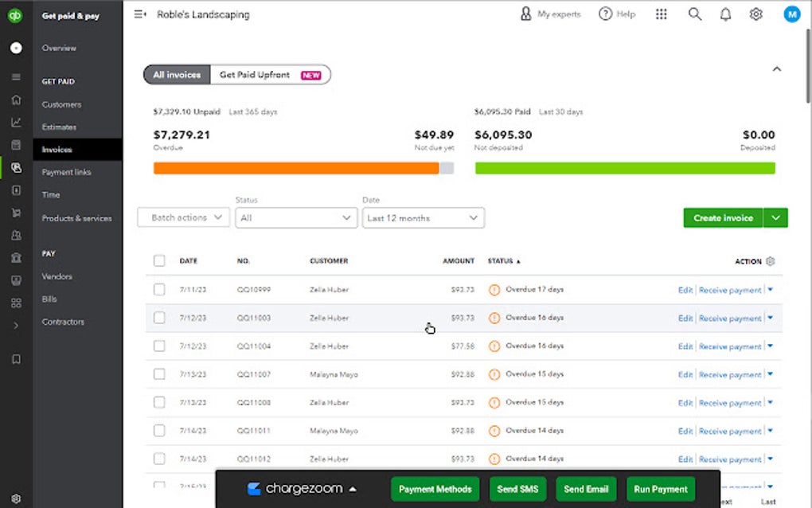Sort by the STATUS column header

point(503,261)
